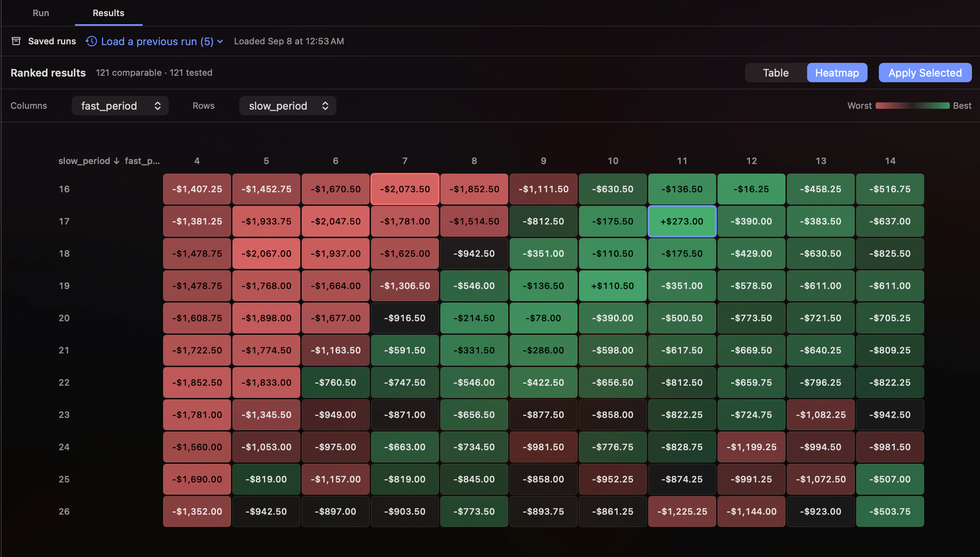The width and height of the screenshot is (980, 557).
Task: Select the -$503.75 cell
Action: (890, 511)
